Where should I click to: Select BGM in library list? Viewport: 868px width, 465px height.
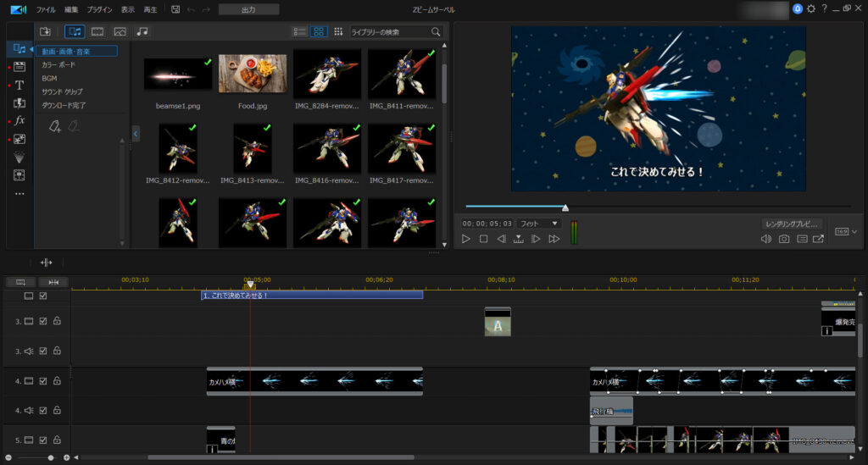(x=49, y=79)
